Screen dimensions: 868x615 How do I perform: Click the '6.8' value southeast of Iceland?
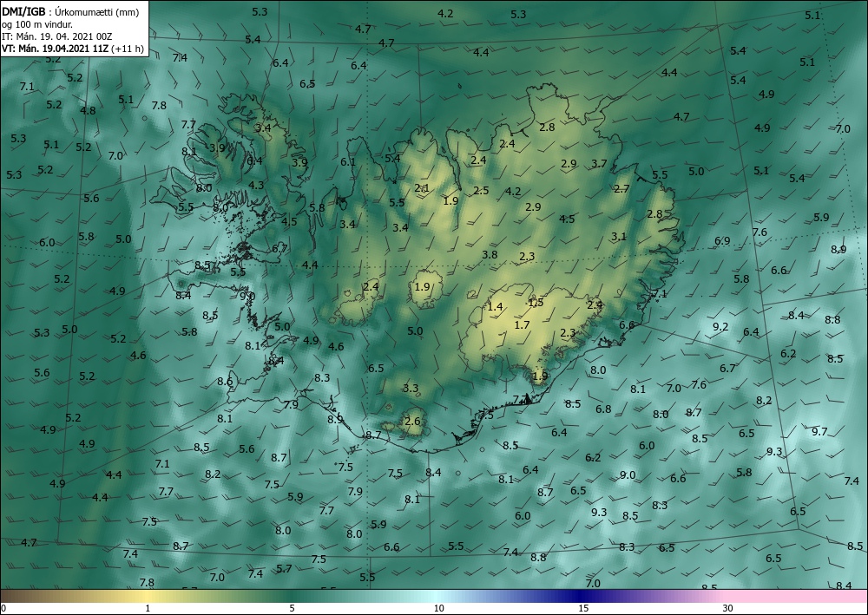click(x=603, y=409)
